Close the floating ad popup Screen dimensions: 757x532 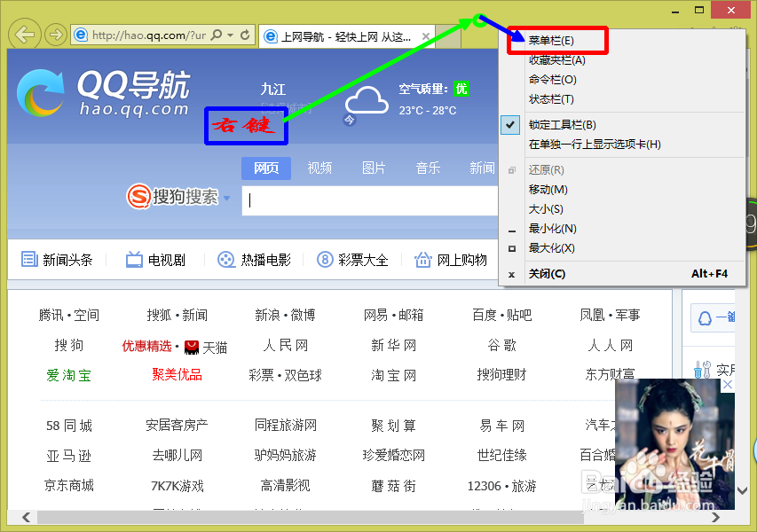728,385
